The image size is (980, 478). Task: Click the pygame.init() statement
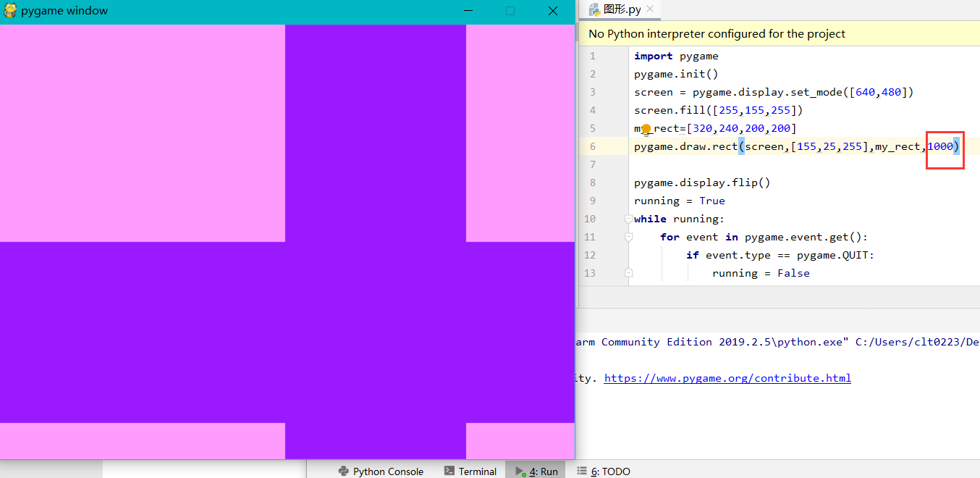676,74
